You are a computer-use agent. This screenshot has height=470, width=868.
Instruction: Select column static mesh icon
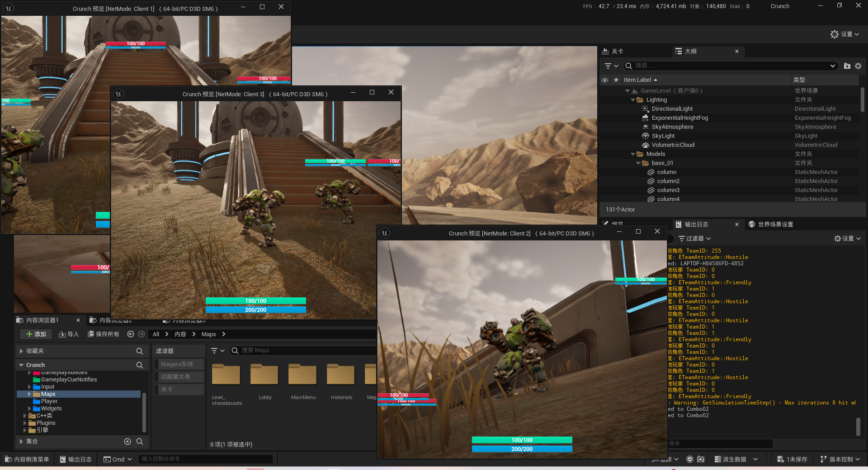point(651,172)
